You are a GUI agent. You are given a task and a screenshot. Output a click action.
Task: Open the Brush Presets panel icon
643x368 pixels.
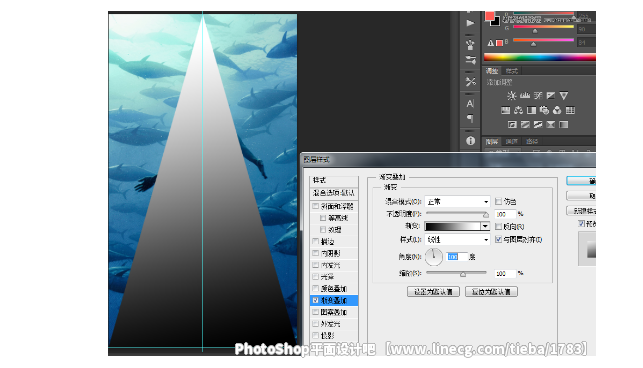(x=470, y=60)
